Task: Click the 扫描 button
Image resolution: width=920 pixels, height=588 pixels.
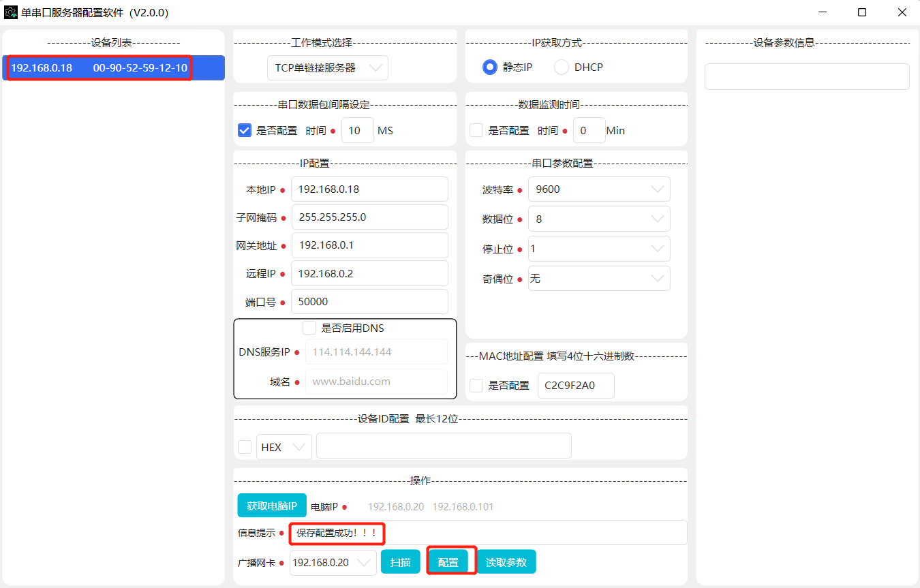Action: pyautogui.click(x=401, y=562)
